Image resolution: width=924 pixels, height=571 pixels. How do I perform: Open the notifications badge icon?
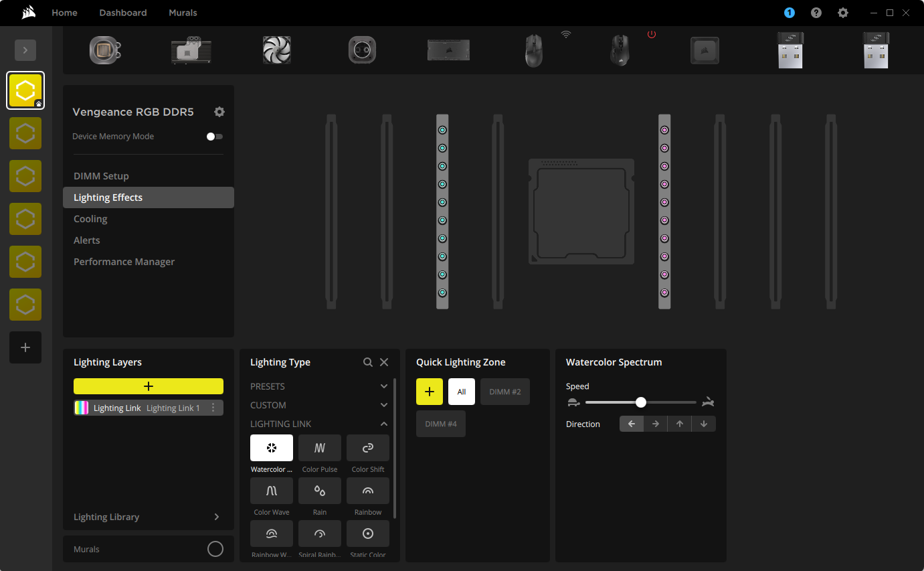pyautogui.click(x=790, y=13)
